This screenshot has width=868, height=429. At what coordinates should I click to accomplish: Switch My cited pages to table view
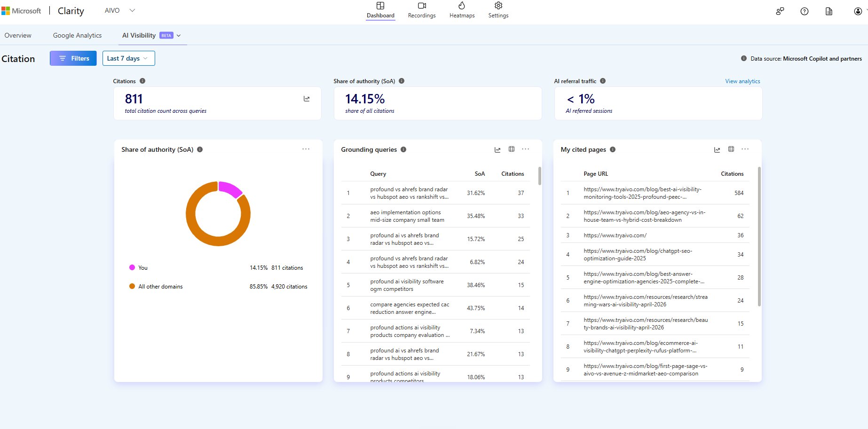[x=731, y=149]
